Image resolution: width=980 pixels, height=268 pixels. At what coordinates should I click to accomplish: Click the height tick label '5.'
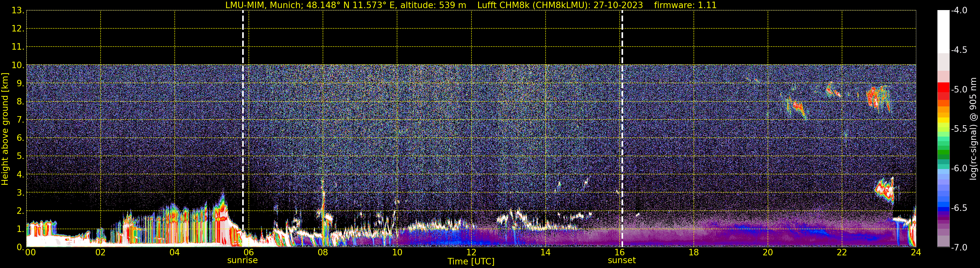pos(20,156)
